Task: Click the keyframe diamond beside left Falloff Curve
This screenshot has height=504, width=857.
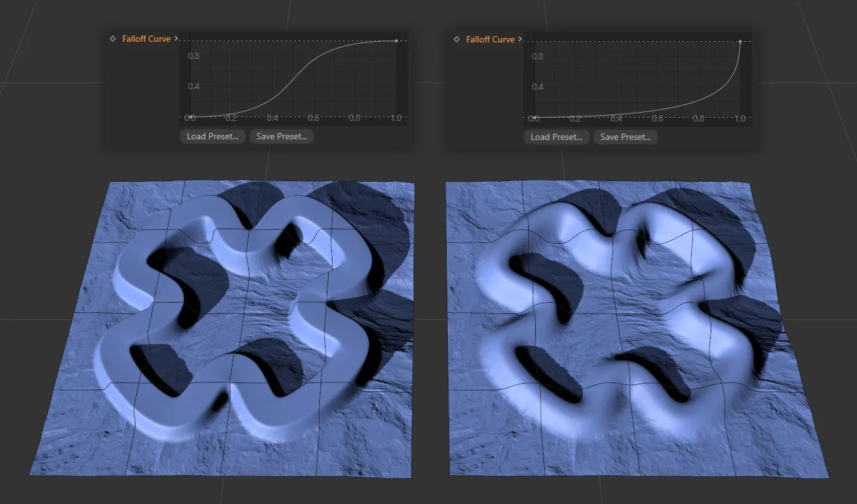Action: coord(113,39)
